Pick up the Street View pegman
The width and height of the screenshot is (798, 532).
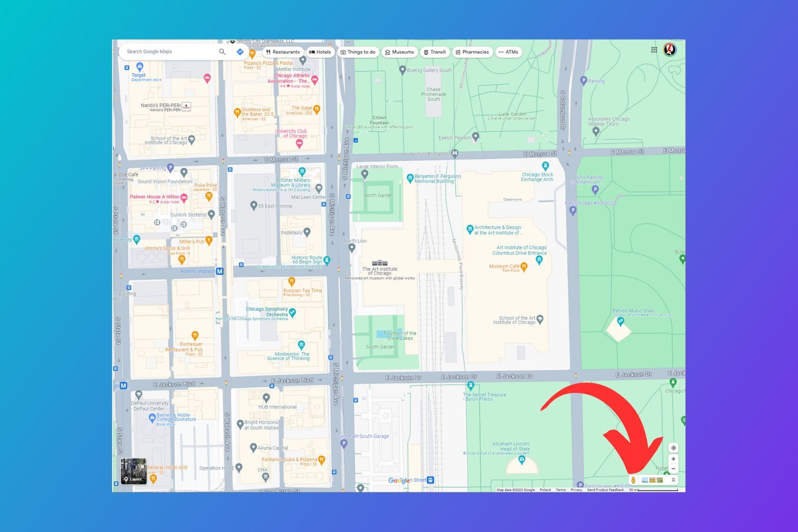(x=633, y=480)
